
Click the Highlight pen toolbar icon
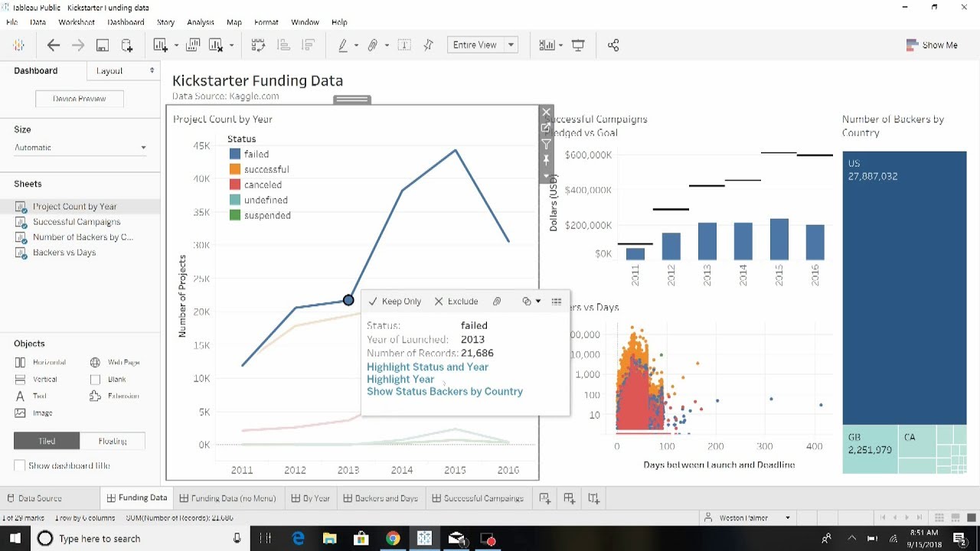[343, 45]
